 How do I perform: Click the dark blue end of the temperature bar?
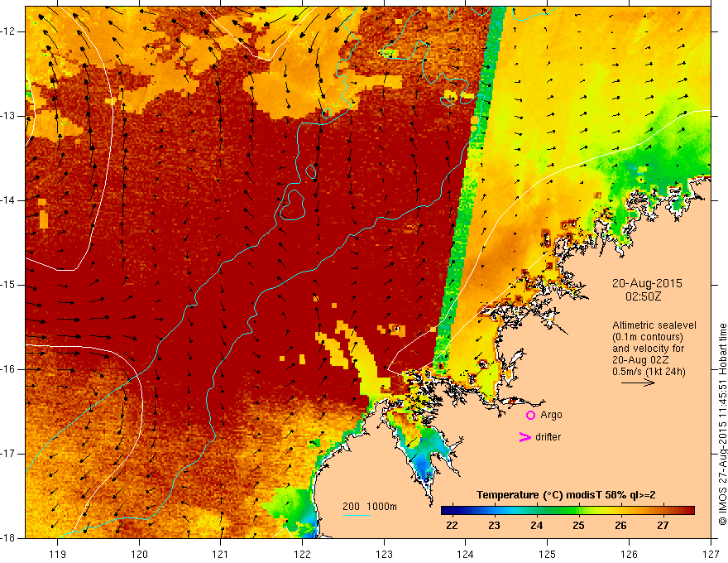point(447,510)
